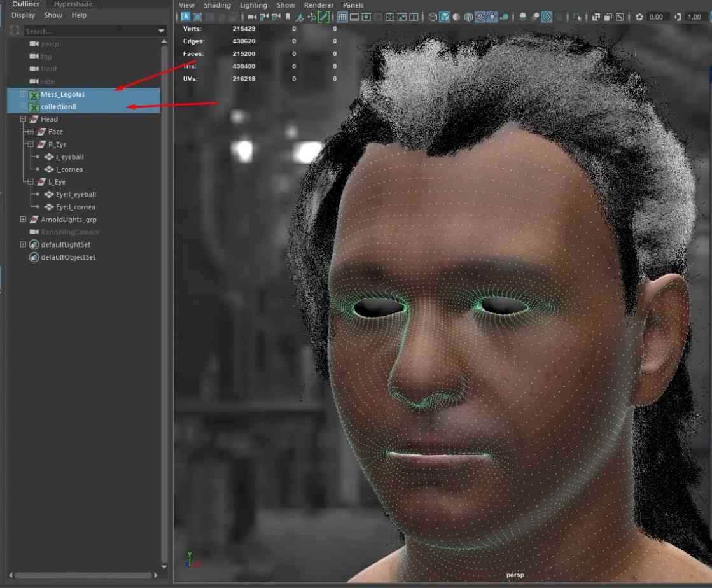Switch to the Outliner tab

point(25,4)
